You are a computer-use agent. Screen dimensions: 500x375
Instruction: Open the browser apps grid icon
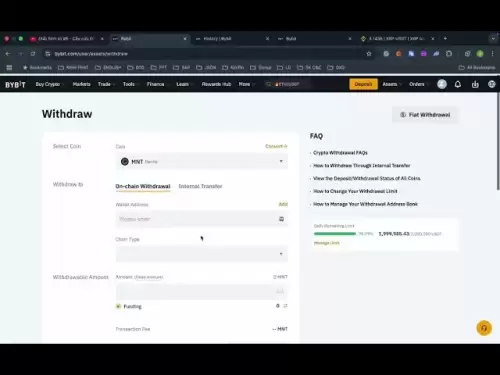9,68
